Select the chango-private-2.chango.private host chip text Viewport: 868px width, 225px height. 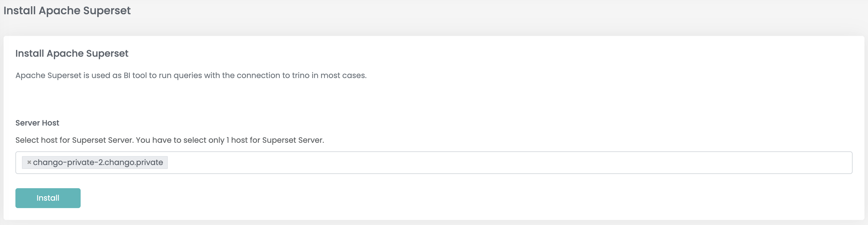(x=98, y=162)
